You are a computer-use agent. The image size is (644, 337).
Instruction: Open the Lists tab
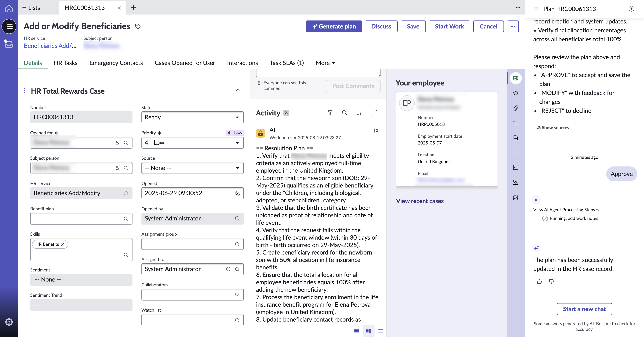pos(31,8)
